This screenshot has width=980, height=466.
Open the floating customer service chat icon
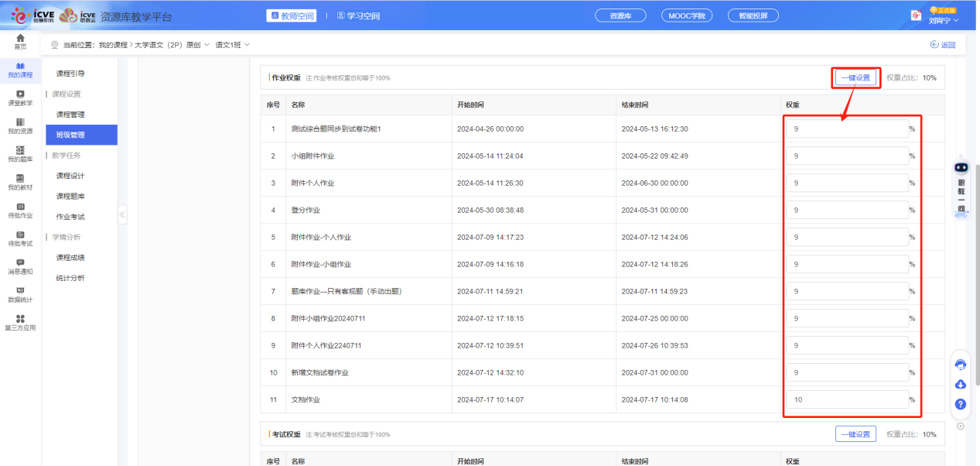960,364
